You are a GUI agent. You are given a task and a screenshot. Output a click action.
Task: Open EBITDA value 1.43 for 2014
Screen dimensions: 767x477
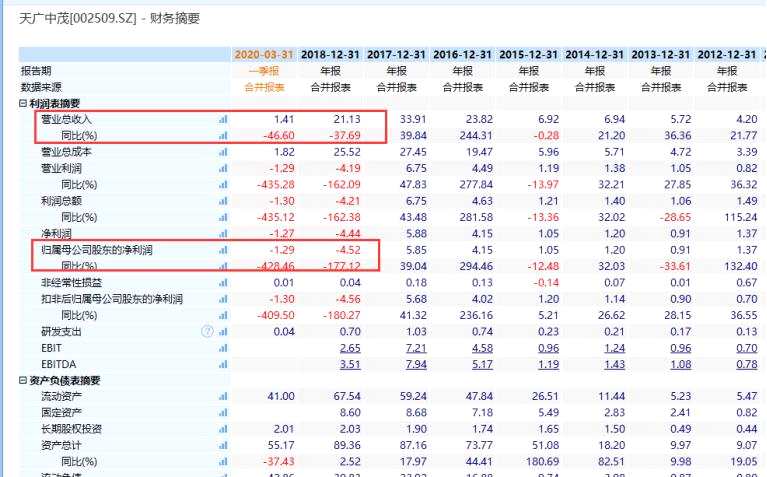pos(614,364)
